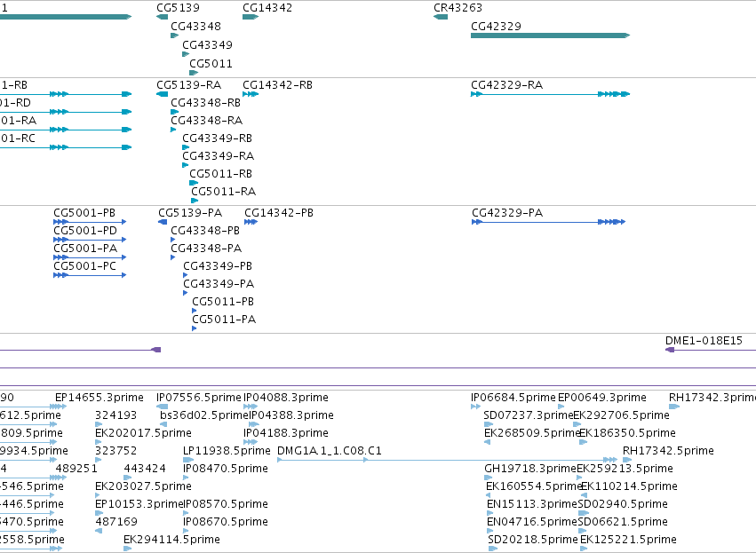
Task: Click EST EK125221.5prime
Action: (x=628, y=540)
